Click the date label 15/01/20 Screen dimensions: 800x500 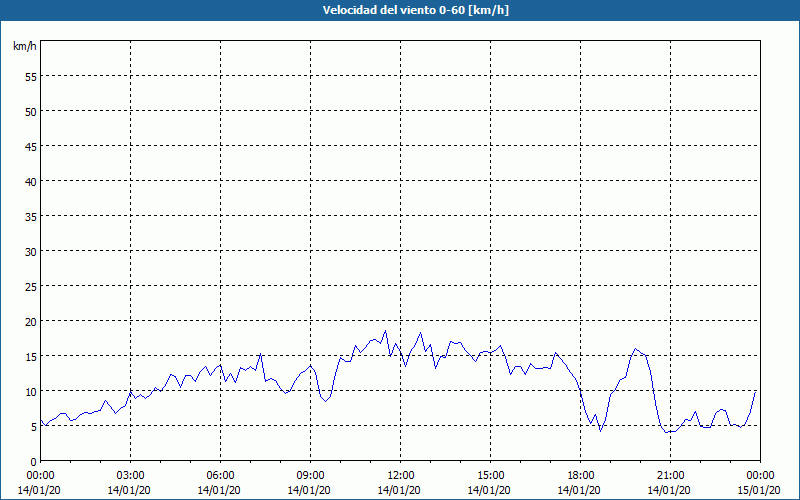tap(759, 490)
